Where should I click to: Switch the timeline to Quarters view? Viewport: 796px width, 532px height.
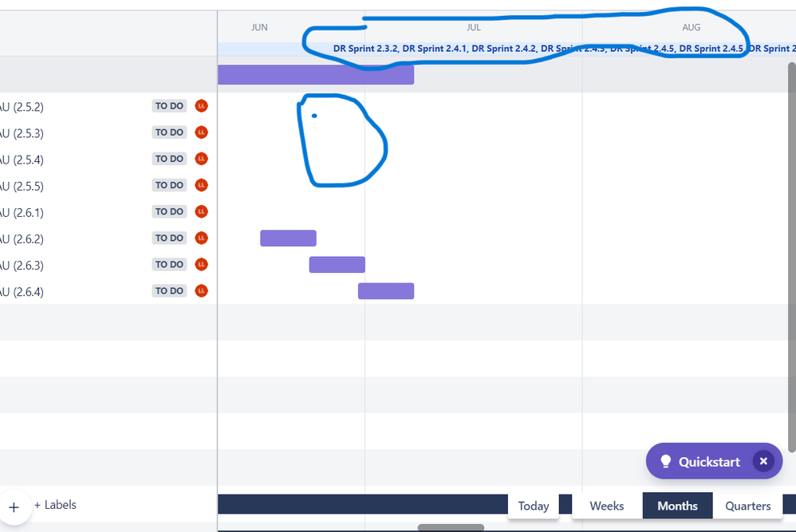click(x=747, y=506)
